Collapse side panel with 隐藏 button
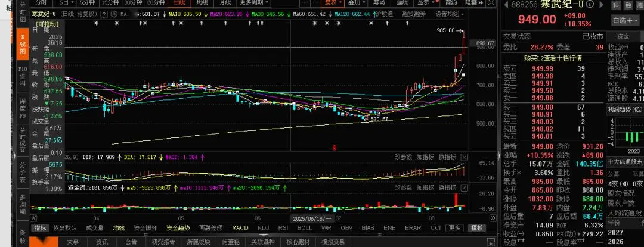The image size is (644, 247). click(473, 2)
